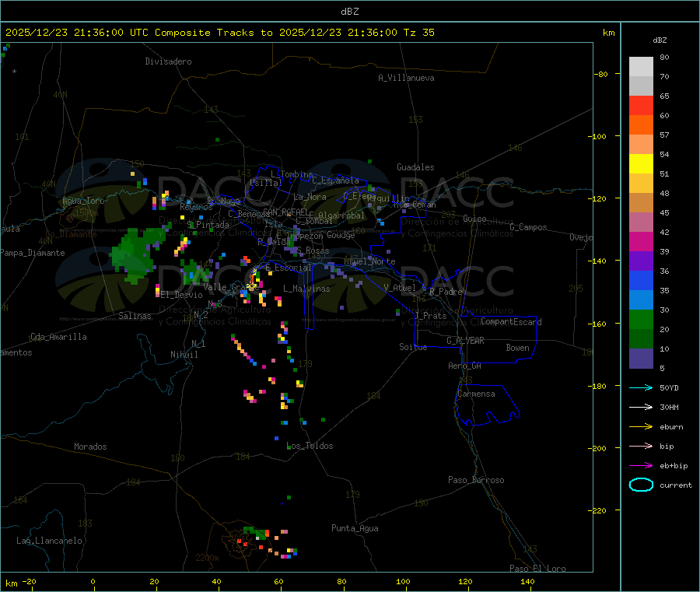Click the L_Malvinas place label

coord(306,289)
